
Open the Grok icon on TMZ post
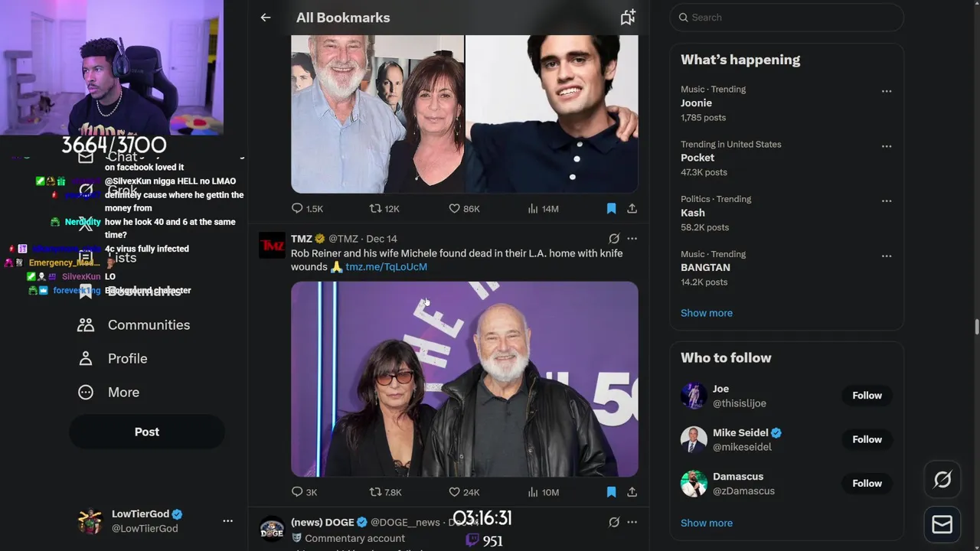pos(613,239)
